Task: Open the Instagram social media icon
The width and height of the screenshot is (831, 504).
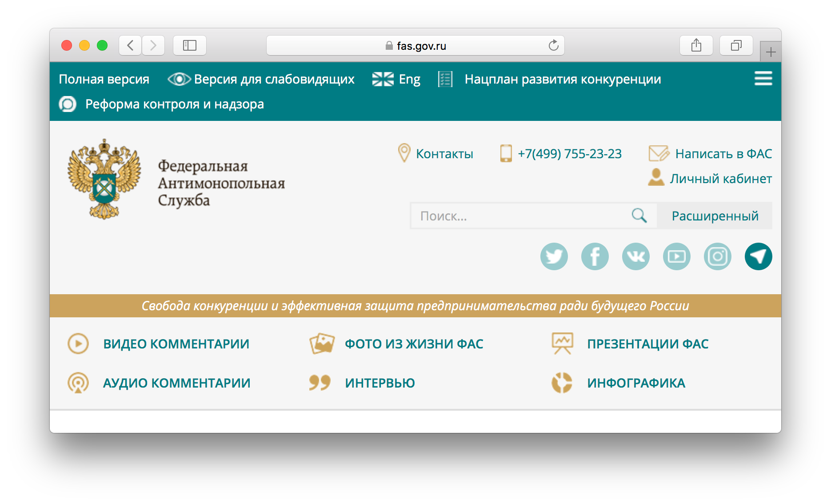Action: (x=717, y=256)
